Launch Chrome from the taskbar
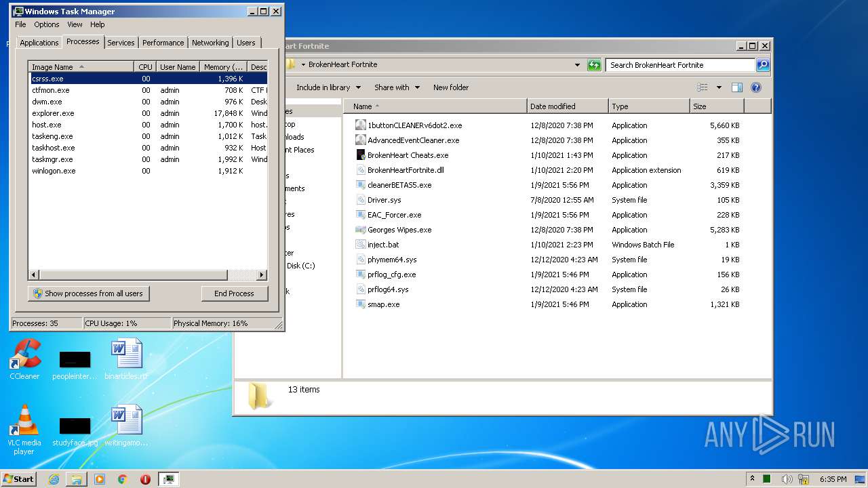Viewport: 868px width, 488px height. click(x=123, y=479)
